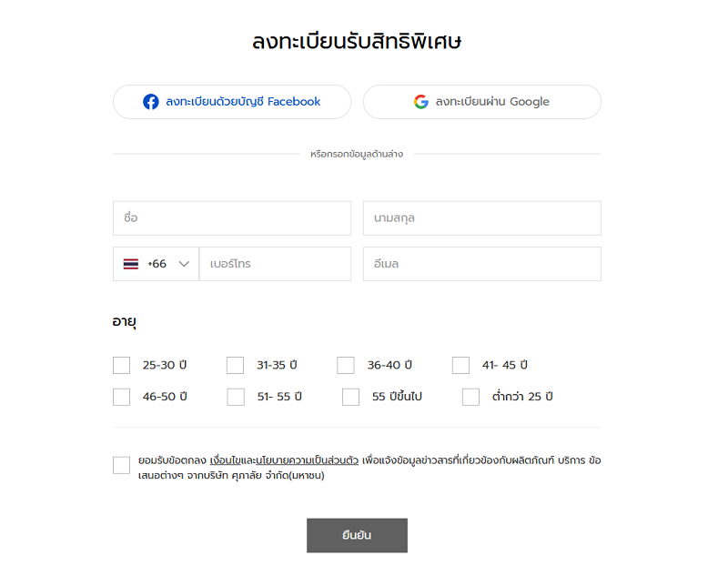Register with Facebook account button

click(232, 102)
